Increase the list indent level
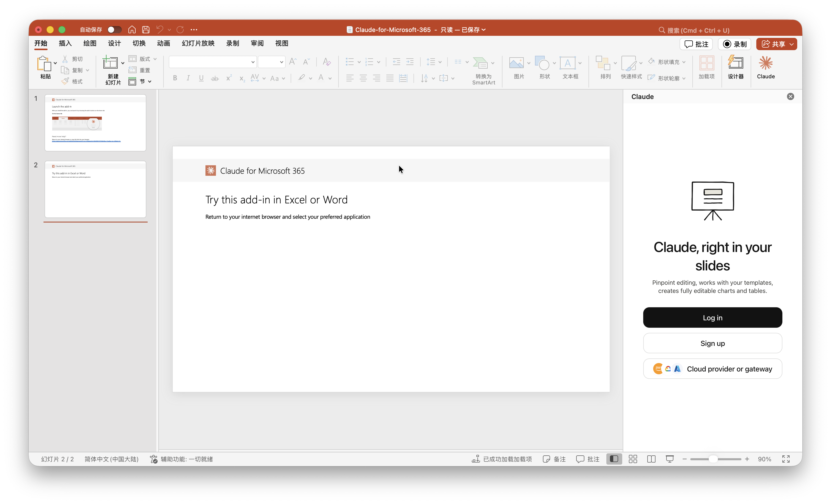This screenshot has height=504, width=831. [x=409, y=62]
